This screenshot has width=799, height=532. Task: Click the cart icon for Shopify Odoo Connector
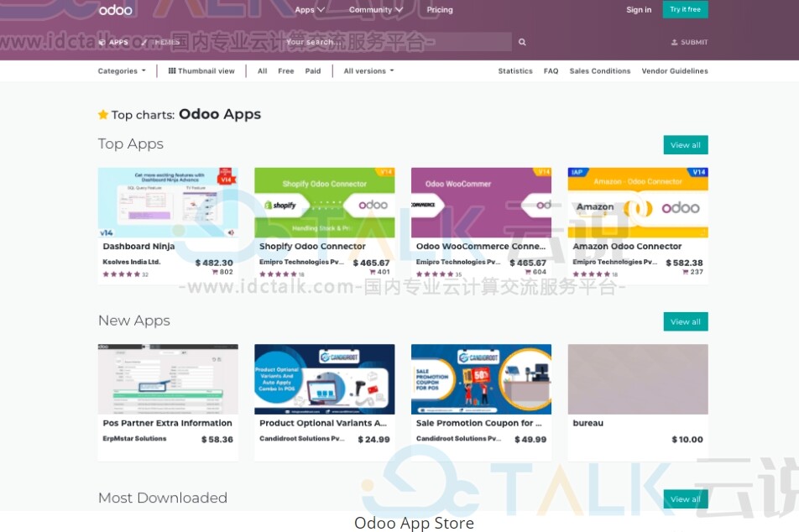pyautogui.click(x=373, y=272)
